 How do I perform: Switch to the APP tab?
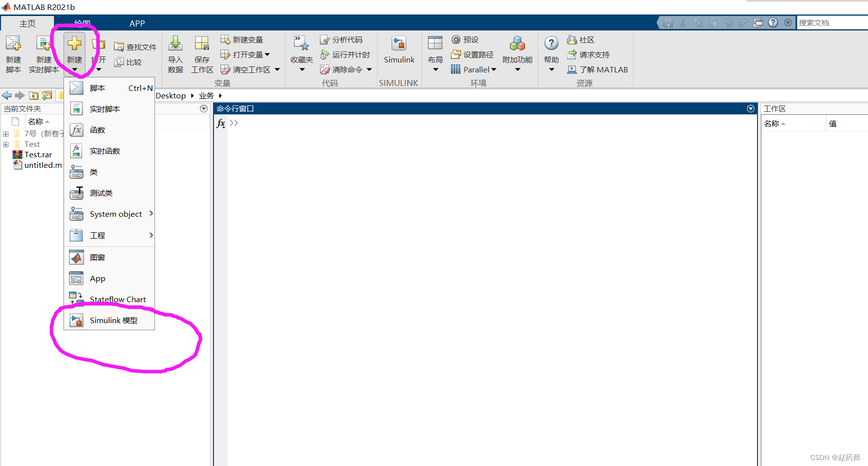click(x=137, y=23)
